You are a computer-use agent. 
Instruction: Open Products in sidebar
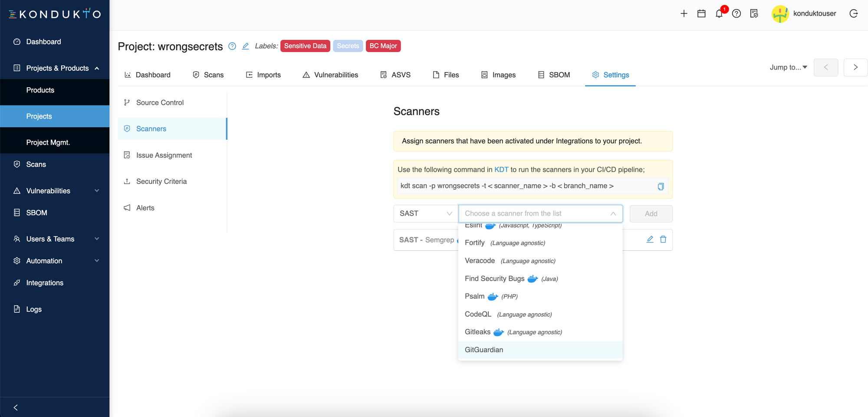coord(55,90)
